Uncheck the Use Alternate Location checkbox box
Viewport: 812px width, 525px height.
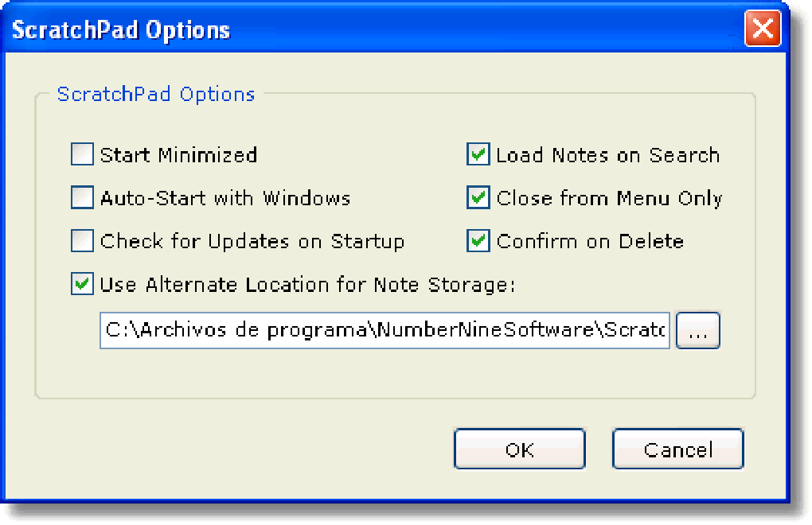pos(82,283)
